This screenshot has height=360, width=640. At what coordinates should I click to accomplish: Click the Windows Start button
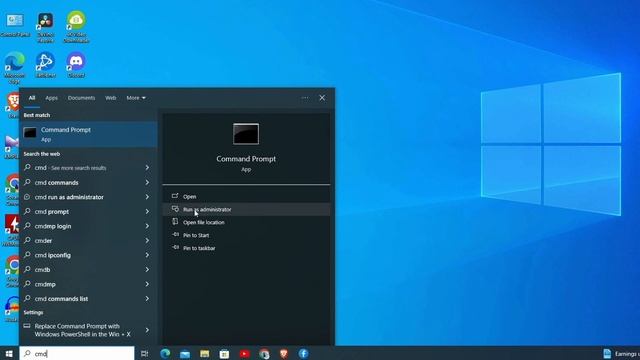(9, 353)
